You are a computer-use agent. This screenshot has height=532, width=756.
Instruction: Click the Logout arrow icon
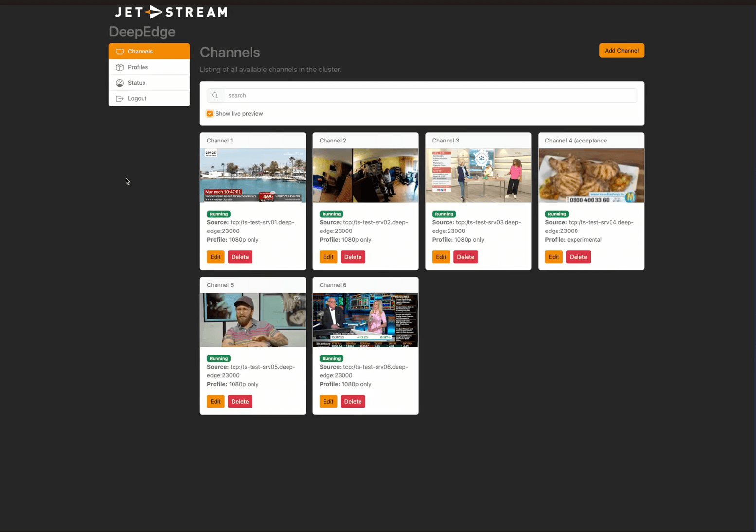pos(120,98)
